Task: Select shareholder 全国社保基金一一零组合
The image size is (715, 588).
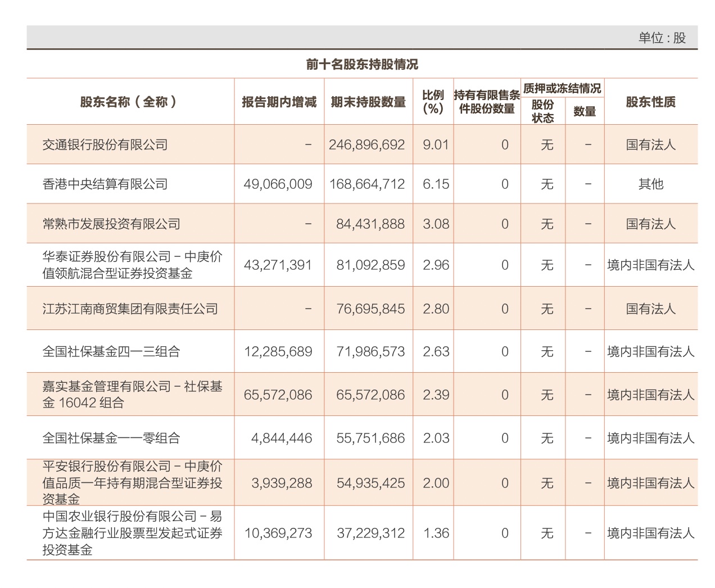Action: coord(111,438)
